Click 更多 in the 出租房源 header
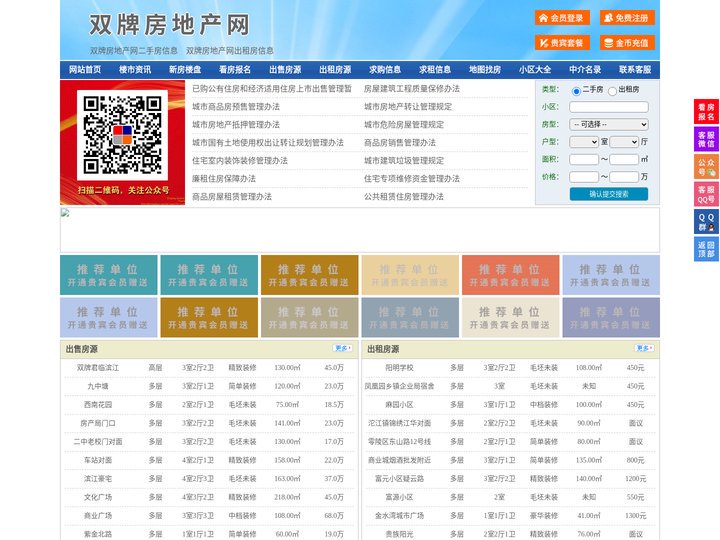720x540 pixels. click(x=644, y=349)
